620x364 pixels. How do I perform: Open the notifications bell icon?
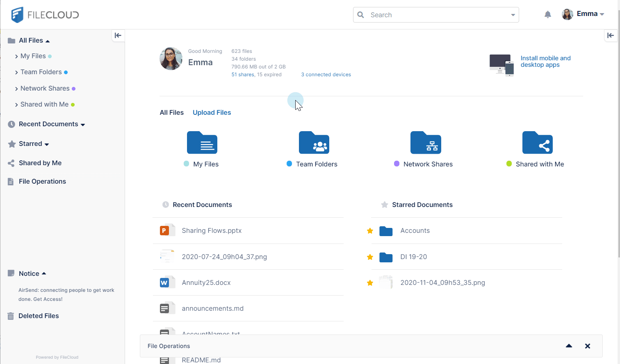tap(547, 15)
